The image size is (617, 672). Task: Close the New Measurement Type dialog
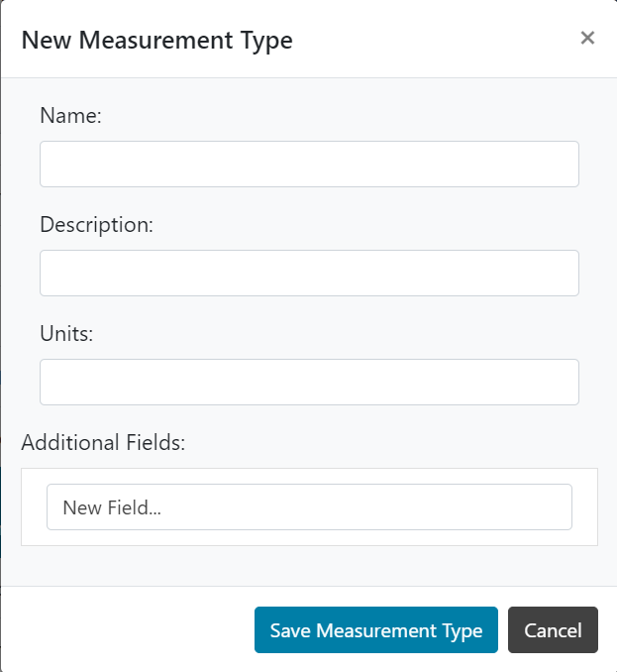(587, 38)
